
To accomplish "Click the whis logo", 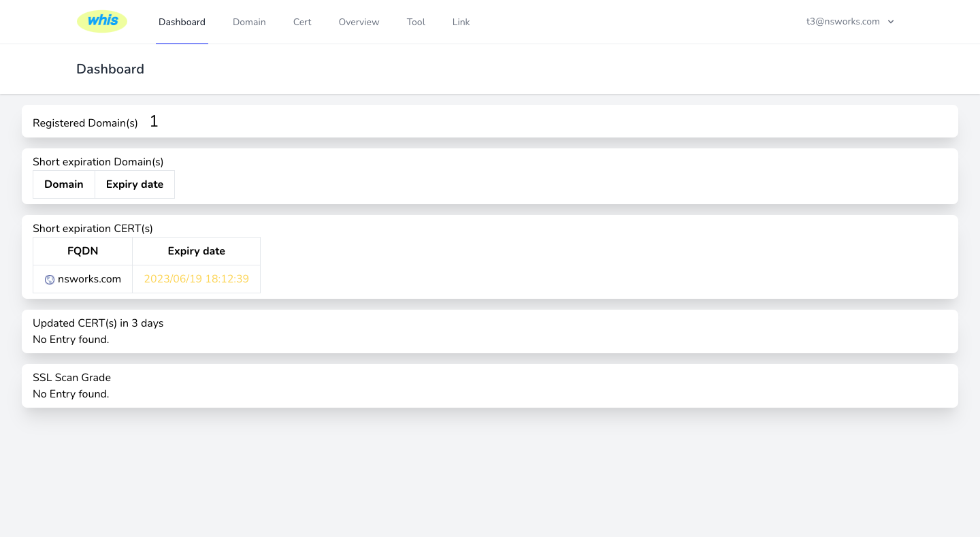I will point(102,21).
